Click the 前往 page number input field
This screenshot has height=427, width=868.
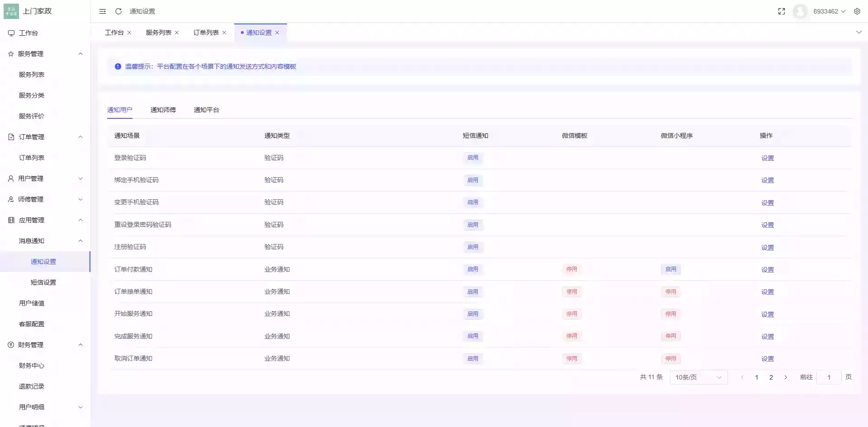(829, 377)
